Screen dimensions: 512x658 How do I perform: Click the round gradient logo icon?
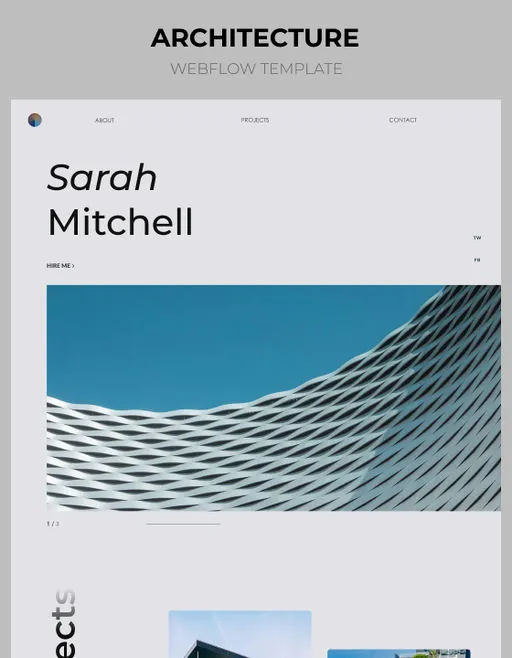tap(35, 120)
